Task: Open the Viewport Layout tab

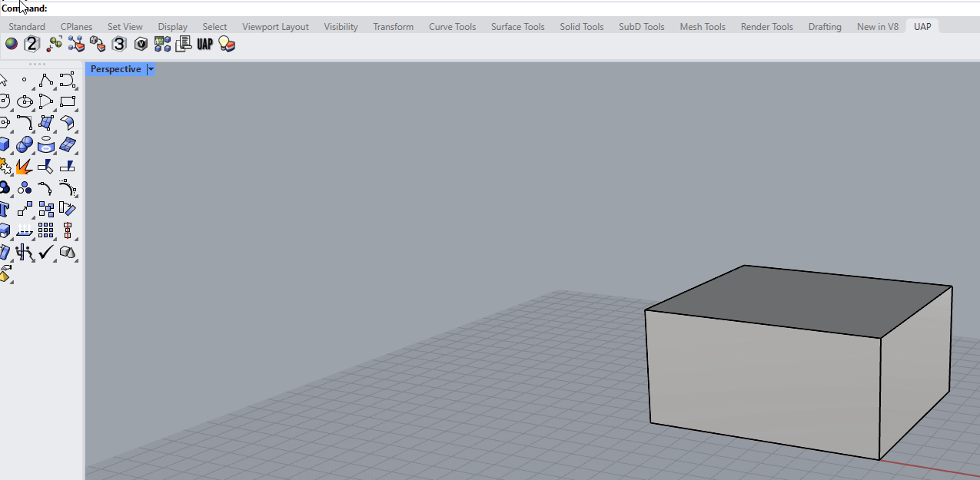Action: (275, 26)
